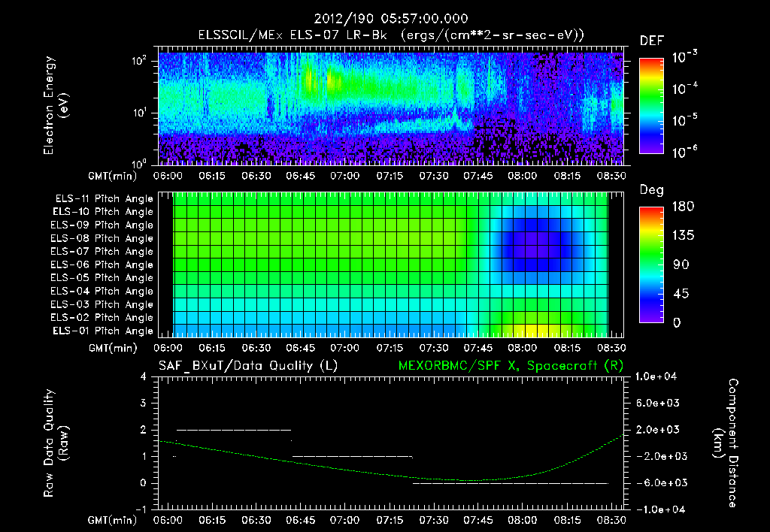Click the Deg pitch angle color bar
Viewport: 770px width, 532px height.
(651, 264)
